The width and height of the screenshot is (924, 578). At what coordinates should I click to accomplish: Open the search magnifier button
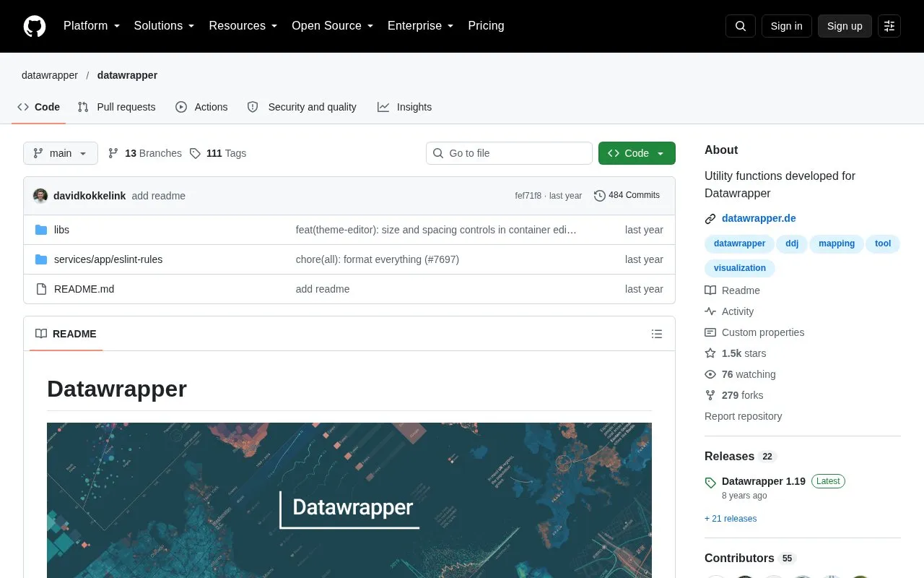(x=741, y=26)
